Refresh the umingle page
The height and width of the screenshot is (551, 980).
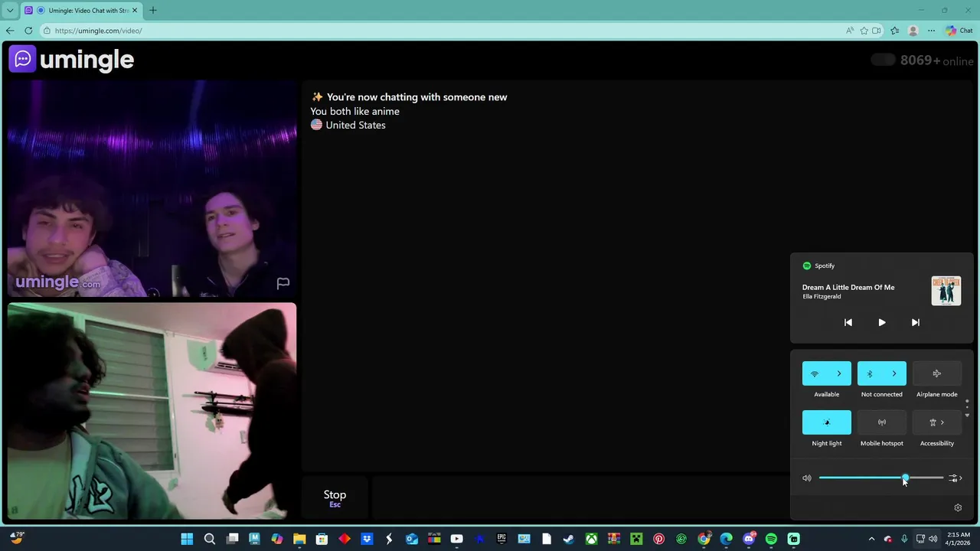click(x=28, y=31)
